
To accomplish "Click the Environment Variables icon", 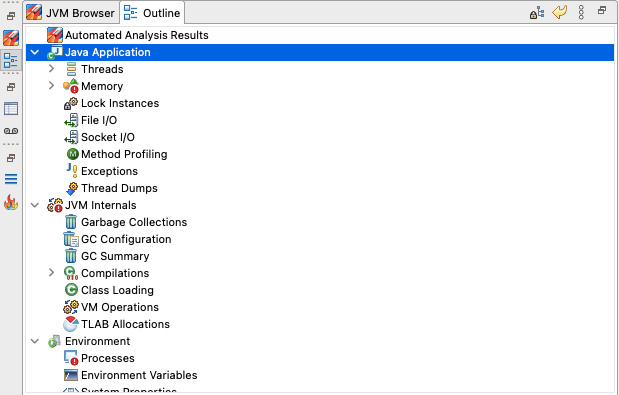I will click(71, 375).
